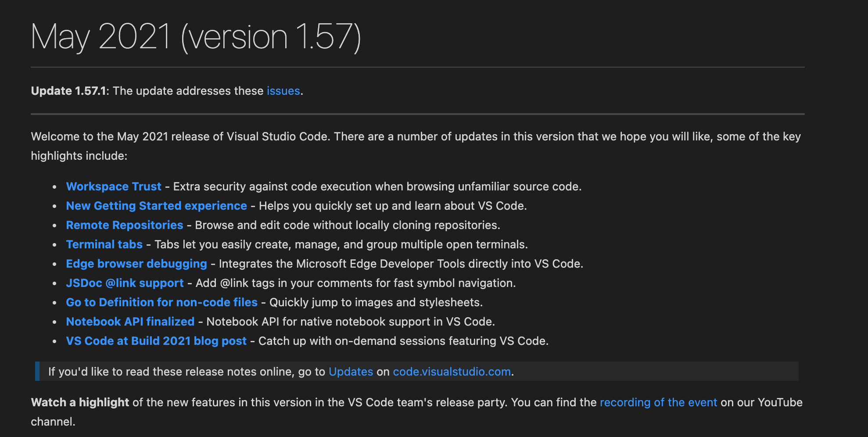Click the Catch up with on-demand sessions text
The height and width of the screenshot is (437, 868).
pos(403,341)
